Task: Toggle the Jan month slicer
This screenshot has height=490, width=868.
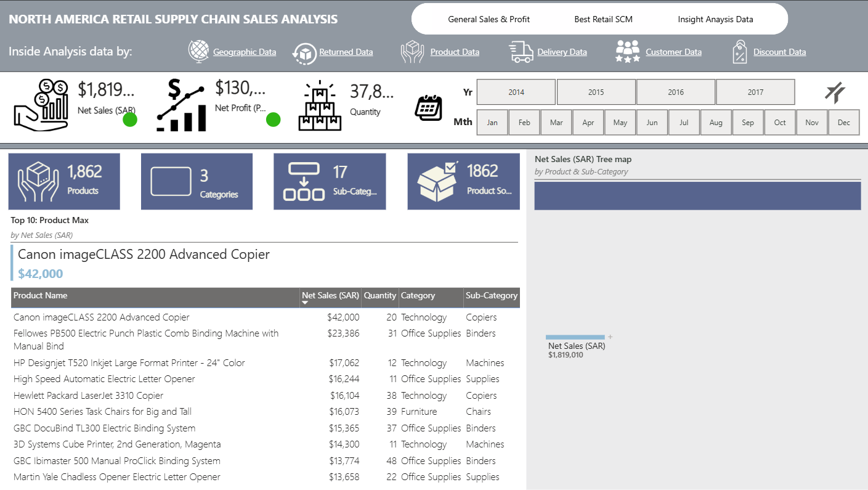Action: pyautogui.click(x=492, y=123)
